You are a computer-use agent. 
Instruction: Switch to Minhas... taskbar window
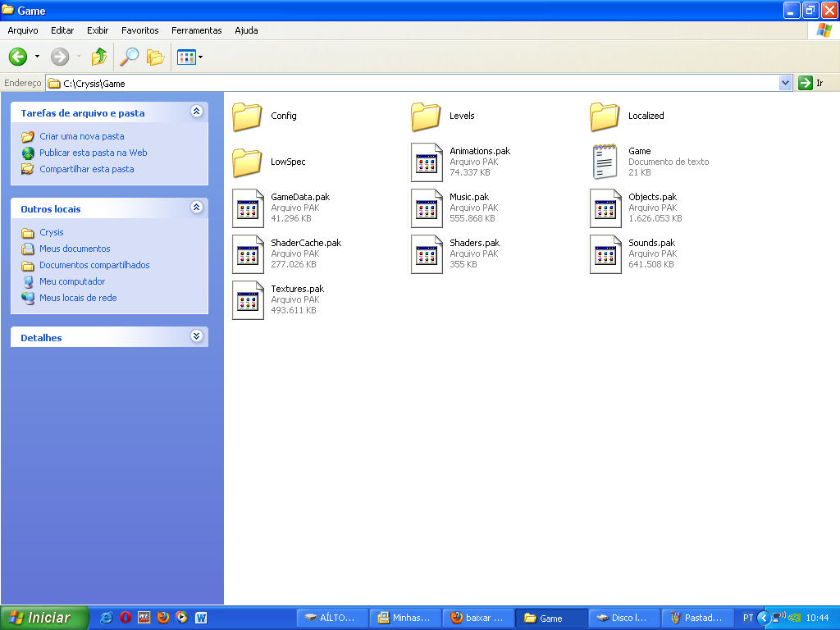(405, 618)
